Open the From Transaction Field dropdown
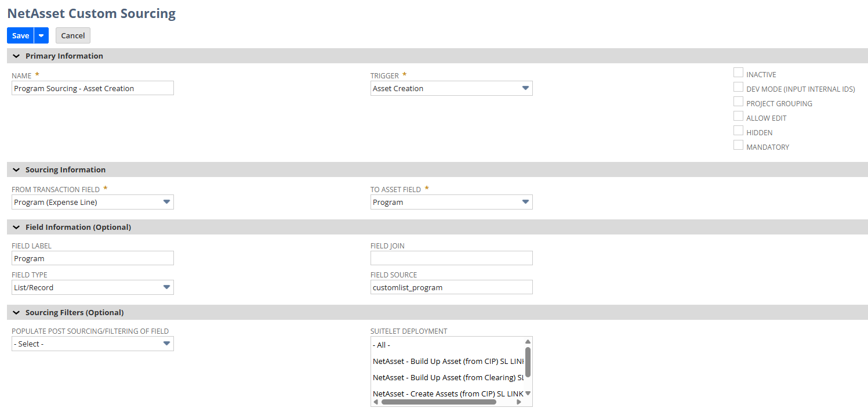Screen dimensions: 868x415 tap(93, 202)
